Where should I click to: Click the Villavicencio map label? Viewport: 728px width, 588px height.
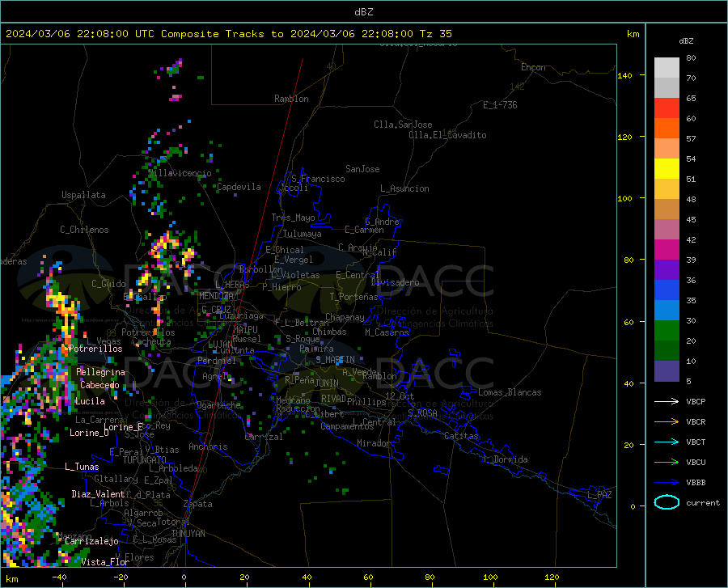(180, 173)
